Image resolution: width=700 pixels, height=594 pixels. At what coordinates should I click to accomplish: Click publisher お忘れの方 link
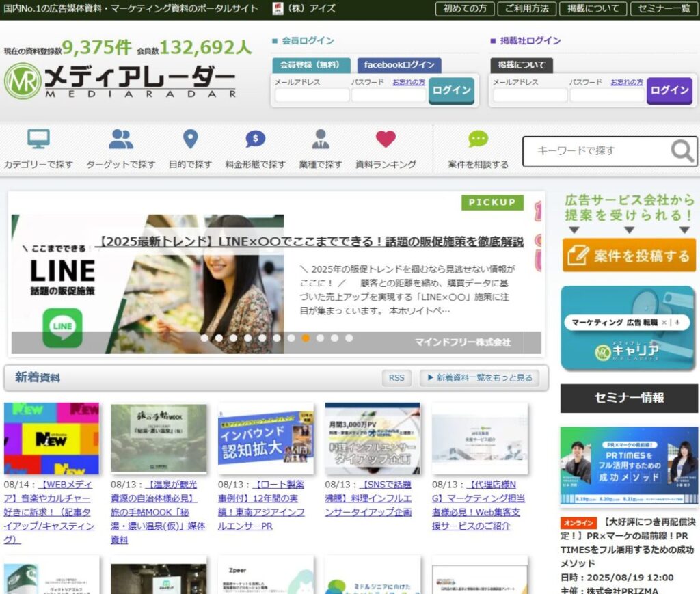tap(627, 82)
